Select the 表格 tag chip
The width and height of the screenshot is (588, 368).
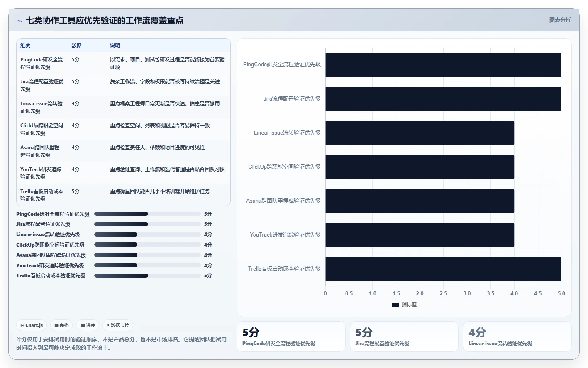click(x=62, y=325)
